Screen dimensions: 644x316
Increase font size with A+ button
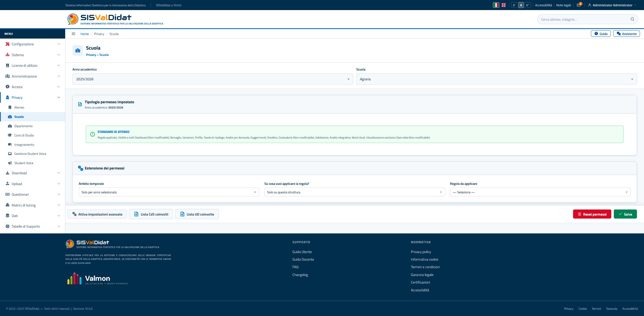pyautogui.click(x=528, y=5)
